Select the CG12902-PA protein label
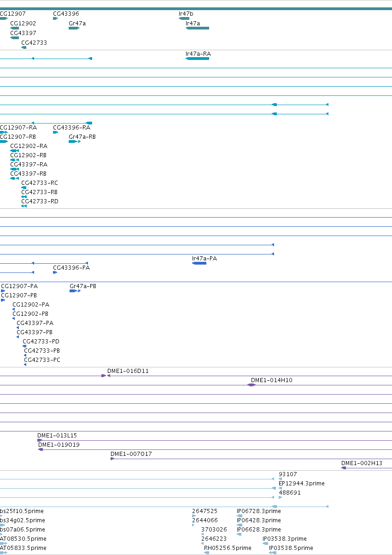Viewport: 392px width, 555px height. pyautogui.click(x=31, y=304)
